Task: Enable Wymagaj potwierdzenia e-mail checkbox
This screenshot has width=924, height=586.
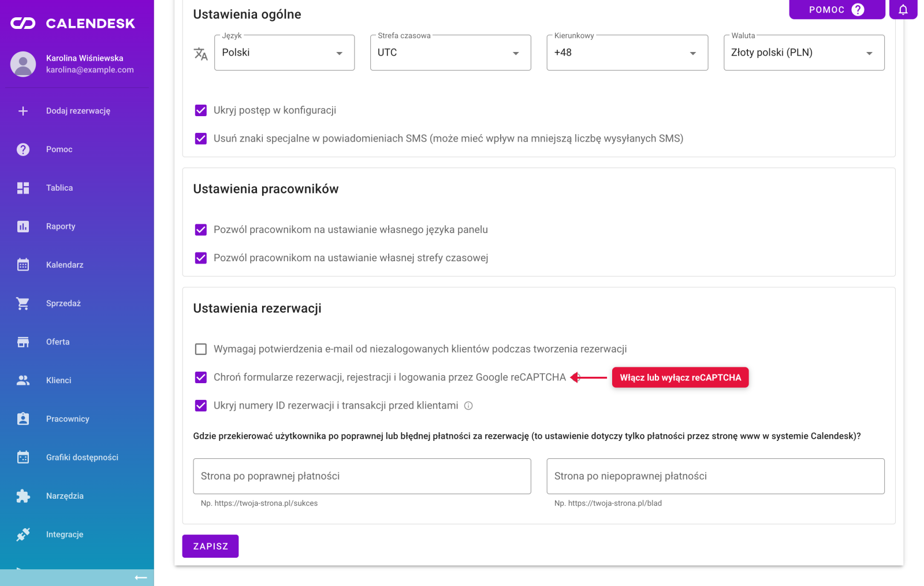Action: pyautogui.click(x=201, y=349)
